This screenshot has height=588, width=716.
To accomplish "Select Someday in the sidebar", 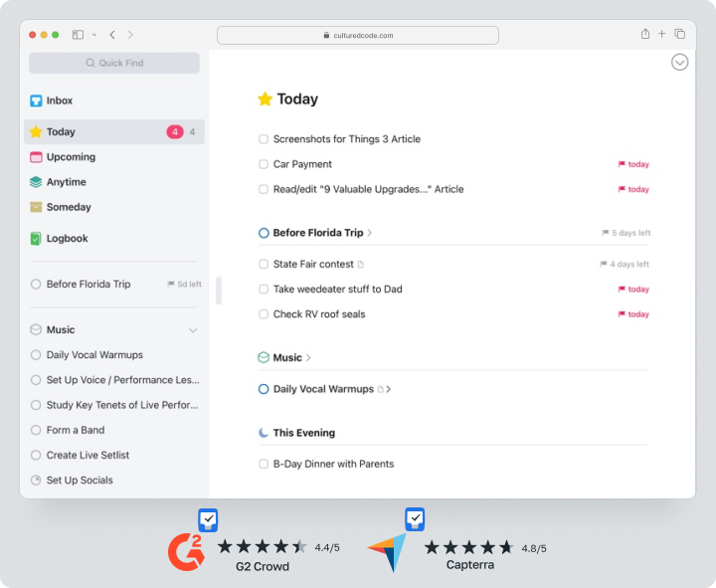I will point(114,207).
